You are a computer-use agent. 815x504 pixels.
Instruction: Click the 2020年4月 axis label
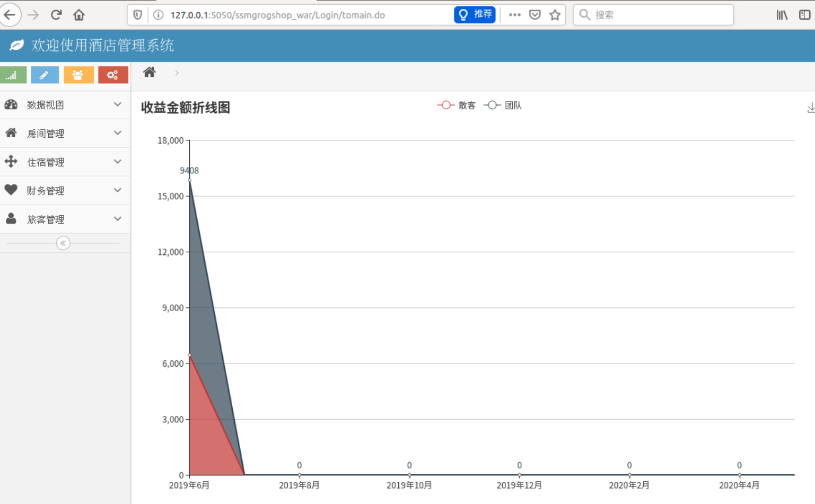[739, 485]
